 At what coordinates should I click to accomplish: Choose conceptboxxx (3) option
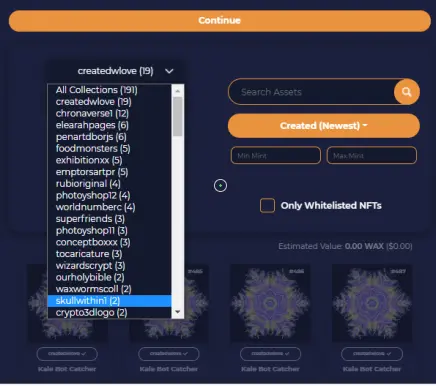point(109,242)
